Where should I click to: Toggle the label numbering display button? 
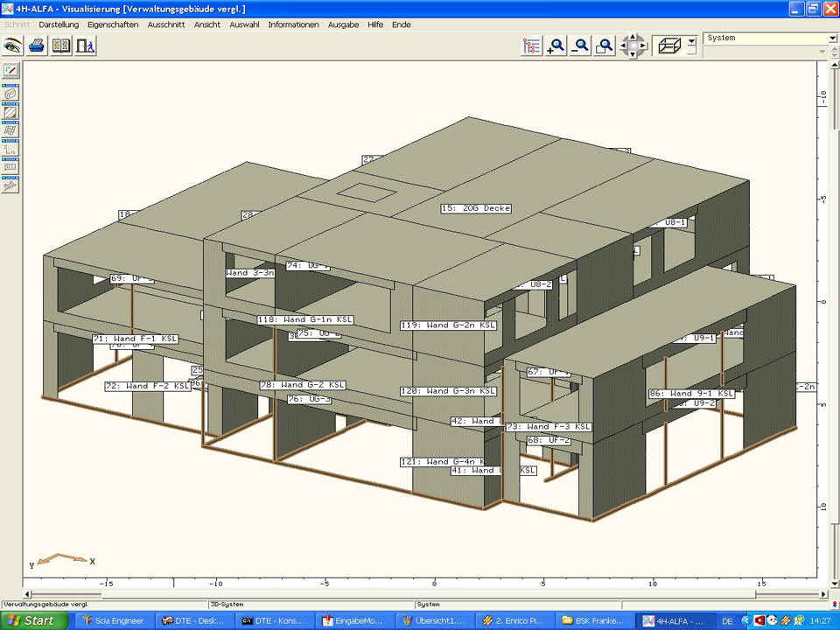[x=10, y=166]
